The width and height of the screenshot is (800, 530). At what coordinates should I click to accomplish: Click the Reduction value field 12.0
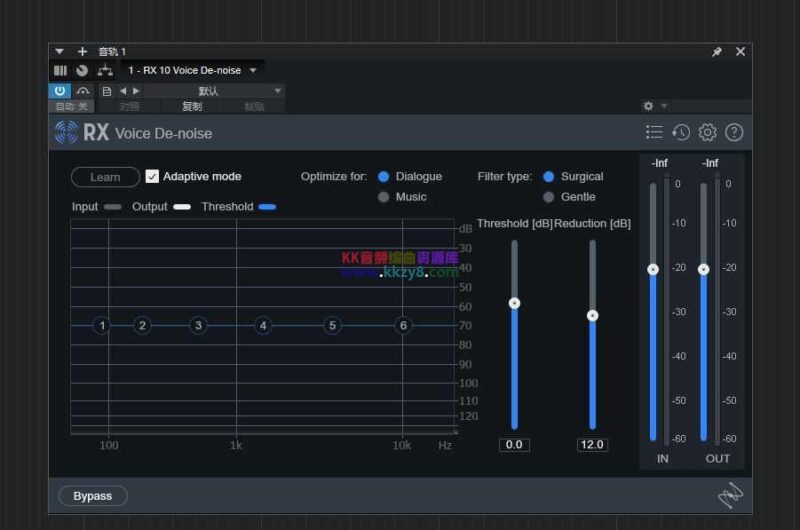[592, 445]
